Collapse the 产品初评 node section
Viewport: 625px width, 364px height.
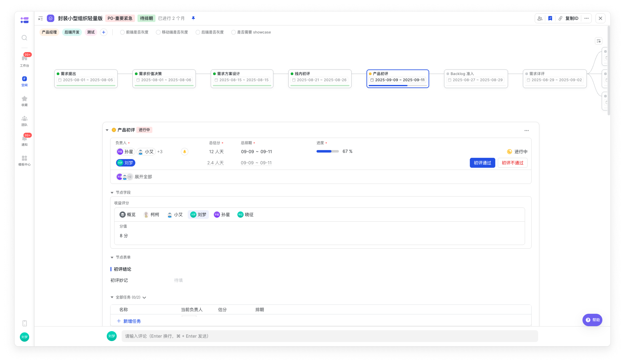107,130
